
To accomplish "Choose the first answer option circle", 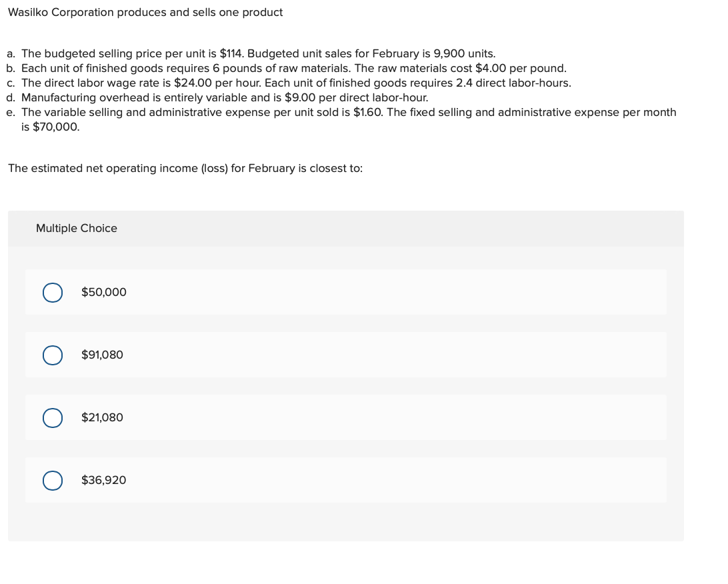I will [53, 292].
